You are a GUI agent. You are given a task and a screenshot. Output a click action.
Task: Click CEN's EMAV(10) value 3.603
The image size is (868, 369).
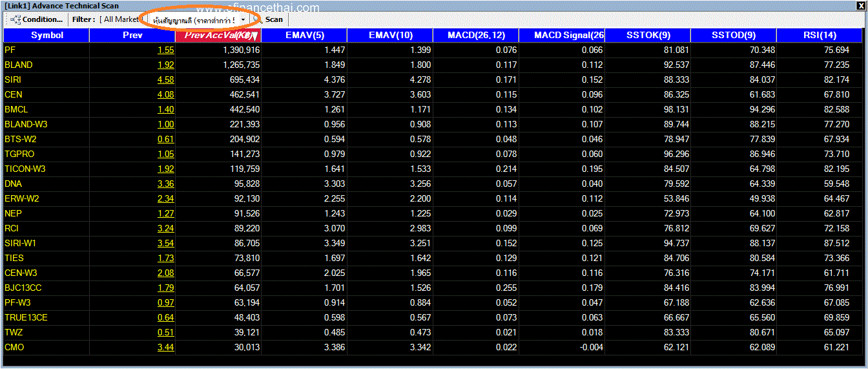(x=420, y=94)
